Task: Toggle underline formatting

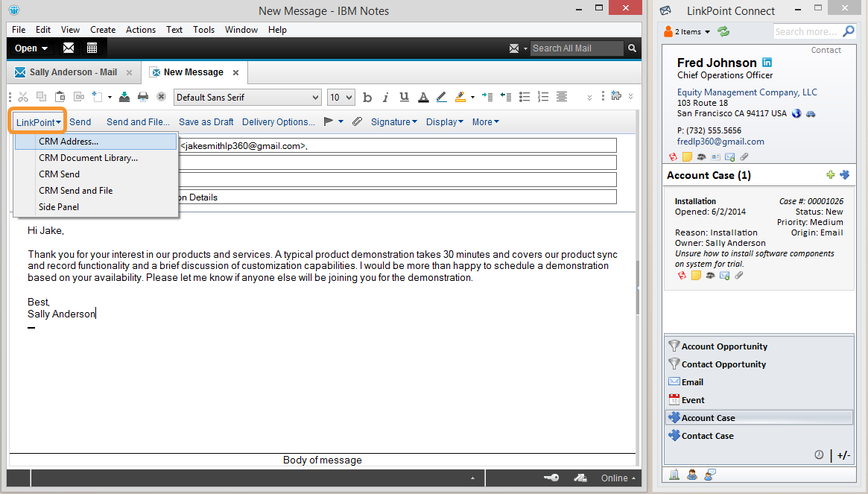Action: [x=404, y=98]
